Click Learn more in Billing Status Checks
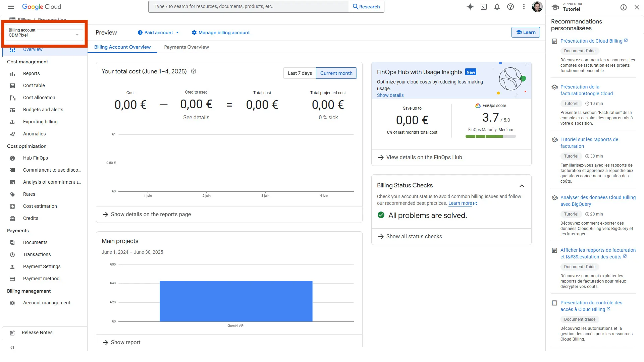This screenshot has width=644, height=362. click(x=462, y=203)
